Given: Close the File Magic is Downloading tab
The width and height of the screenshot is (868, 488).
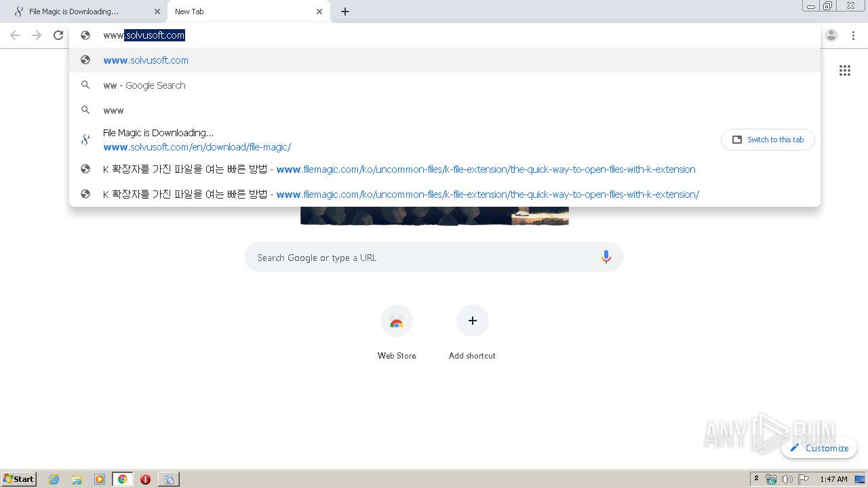Looking at the screenshot, I should coord(157,12).
